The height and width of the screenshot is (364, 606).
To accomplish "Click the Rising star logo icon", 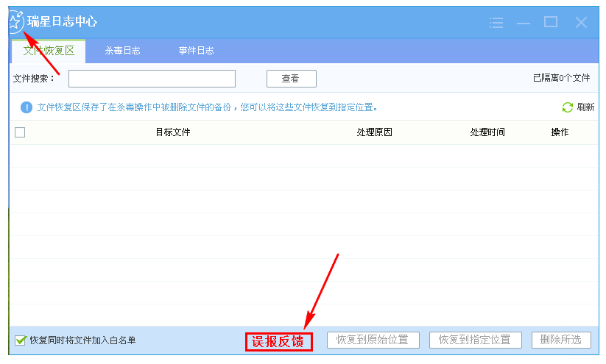I will point(16,21).
